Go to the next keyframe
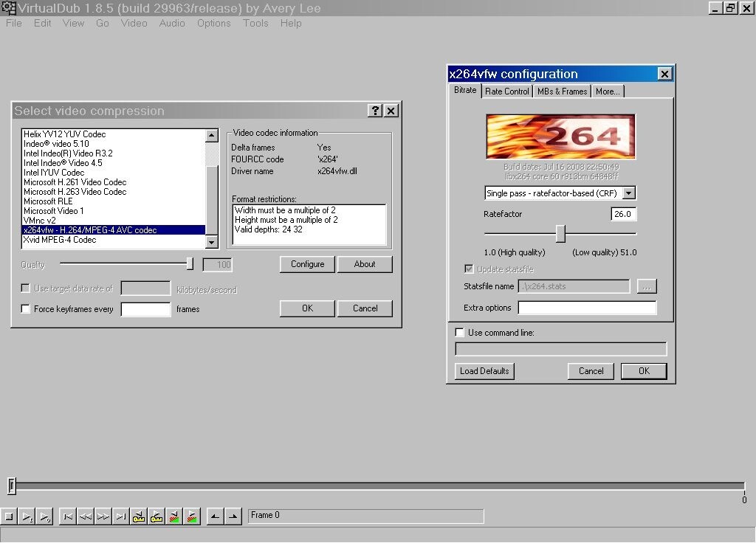The height and width of the screenshot is (543, 756). pyautogui.click(x=156, y=516)
